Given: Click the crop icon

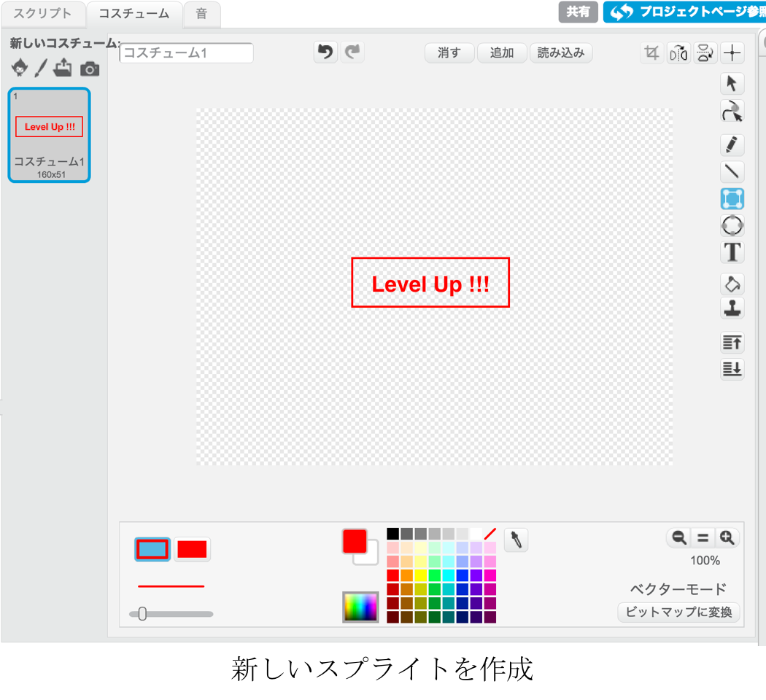Looking at the screenshot, I should (x=651, y=52).
